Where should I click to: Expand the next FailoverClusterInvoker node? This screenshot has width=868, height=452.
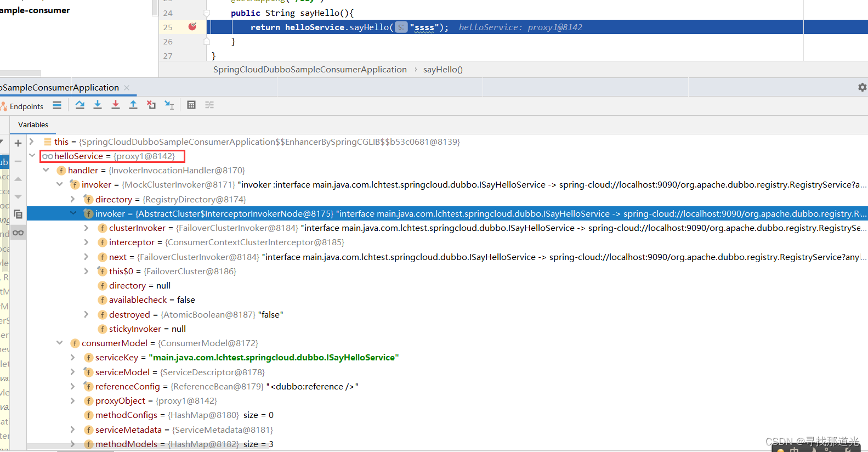[86, 257]
